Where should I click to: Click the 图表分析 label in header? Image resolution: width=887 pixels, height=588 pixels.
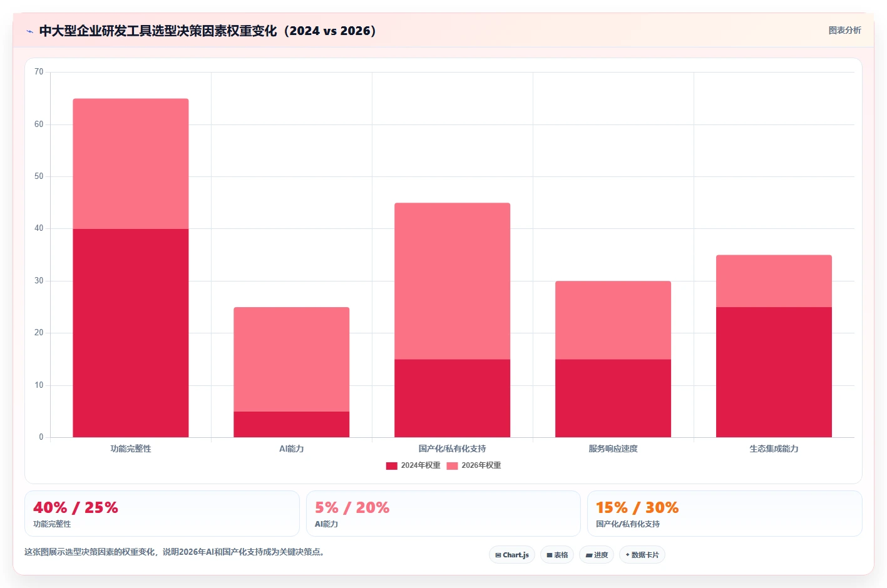[x=844, y=30]
